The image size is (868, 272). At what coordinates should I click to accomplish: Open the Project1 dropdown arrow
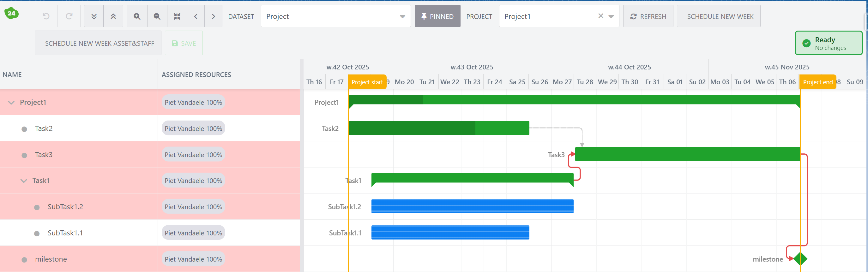611,16
